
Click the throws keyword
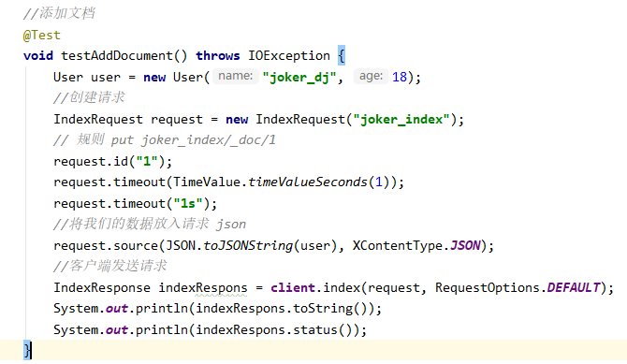(x=218, y=55)
